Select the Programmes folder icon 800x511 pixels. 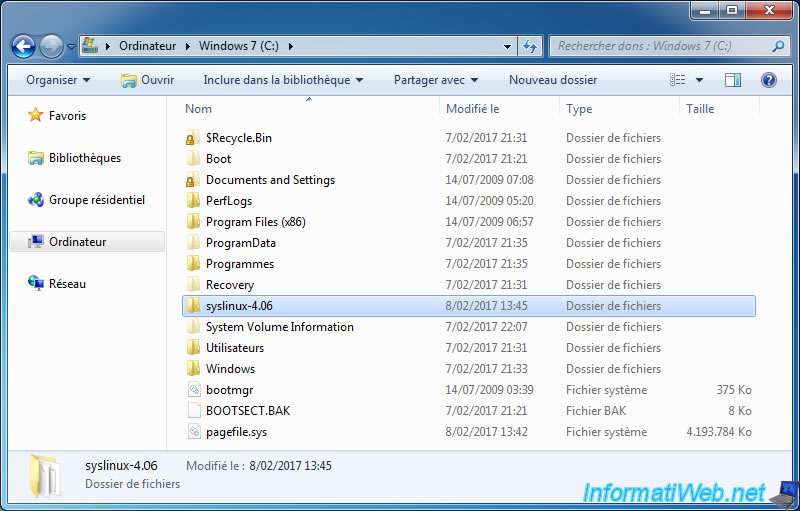[x=193, y=264]
